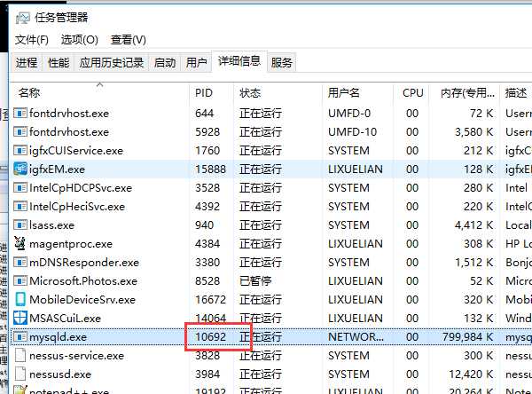
Task: Switch to the 用户 tab
Action: 197,62
